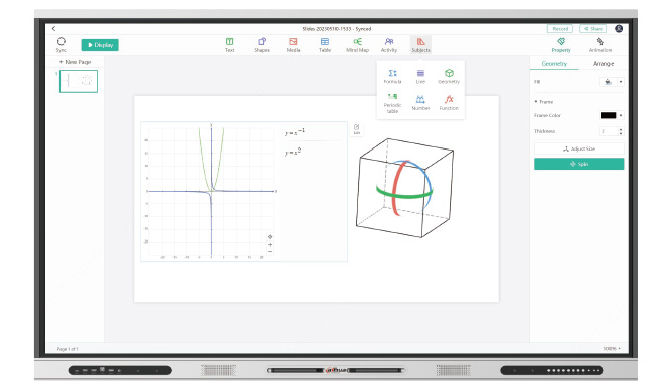Screen dimensions: 672x390
Task: Open the Animation panel icon
Action: coord(600,45)
